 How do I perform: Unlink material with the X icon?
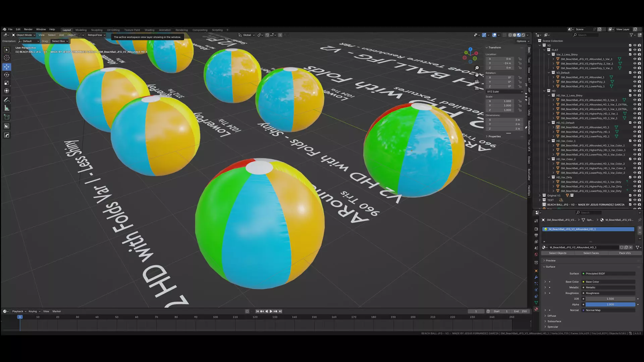(x=631, y=247)
